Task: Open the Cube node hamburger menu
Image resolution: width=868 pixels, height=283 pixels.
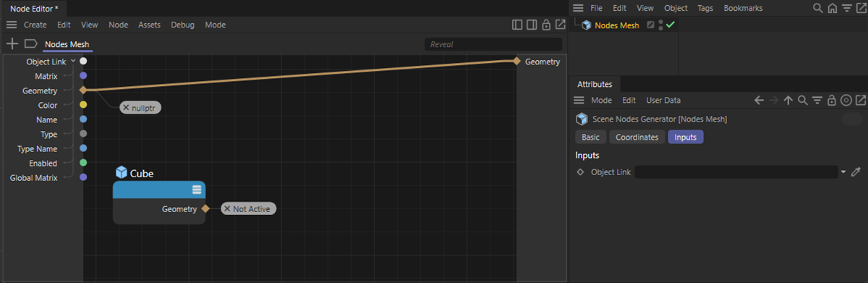Action: click(x=196, y=190)
